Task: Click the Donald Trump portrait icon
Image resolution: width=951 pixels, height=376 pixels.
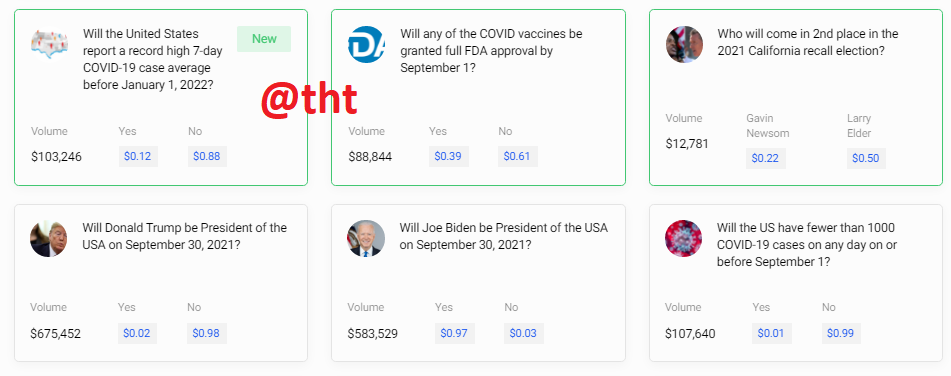Action: (49, 238)
